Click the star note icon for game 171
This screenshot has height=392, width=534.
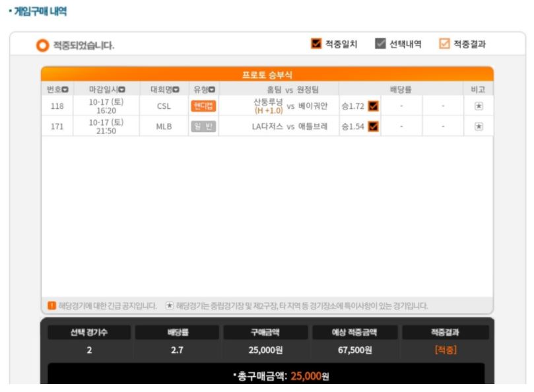[x=479, y=126]
